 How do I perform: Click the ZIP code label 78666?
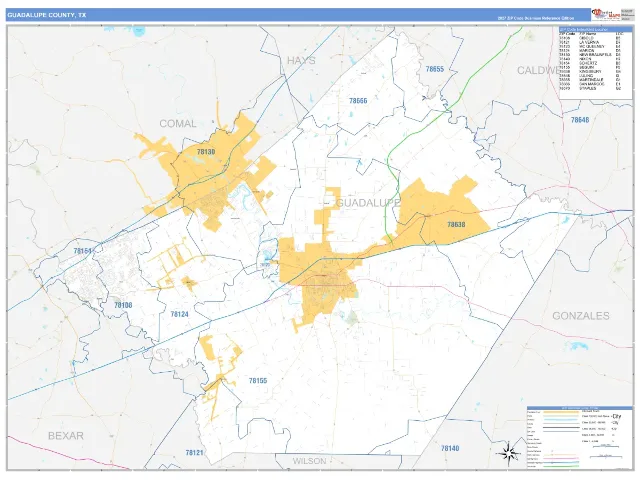coord(358,100)
